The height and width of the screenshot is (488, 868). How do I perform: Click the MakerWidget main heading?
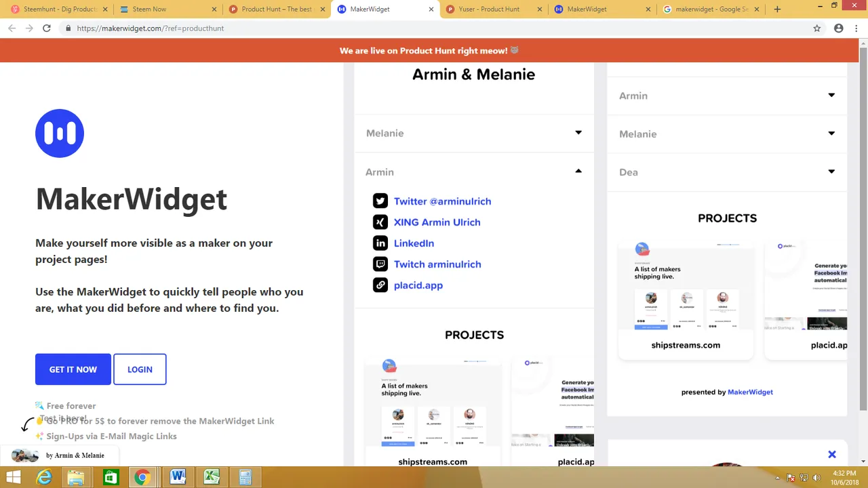(x=131, y=199)
